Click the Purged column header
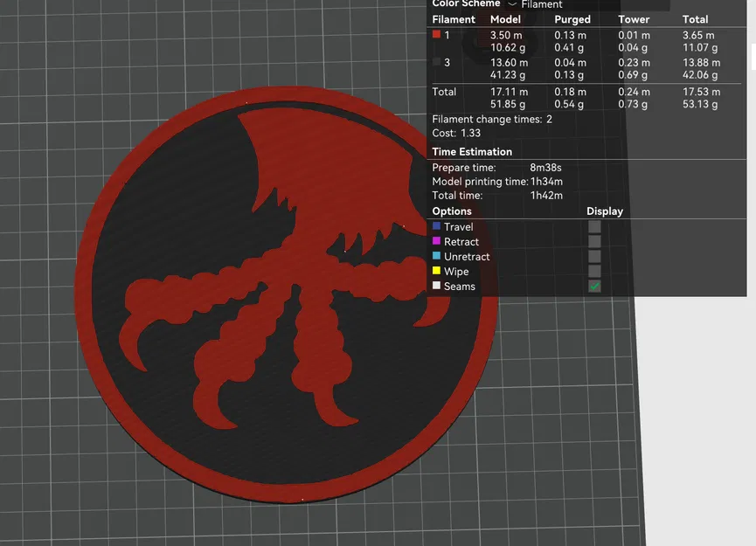 (572, 20)
